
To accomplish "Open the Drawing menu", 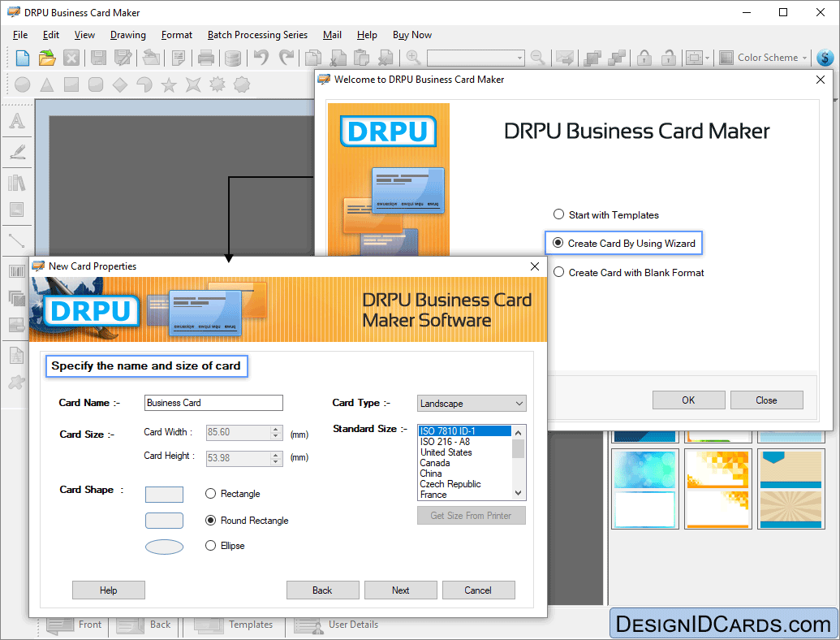I will point(128,35).
